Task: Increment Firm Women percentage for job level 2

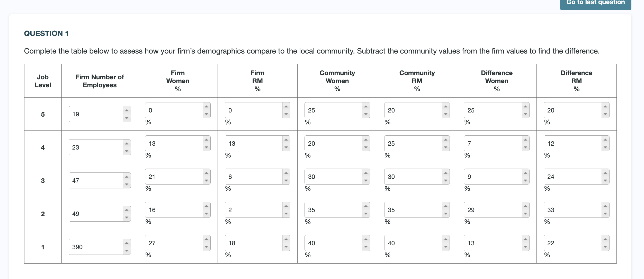Action: pos(206,206)
